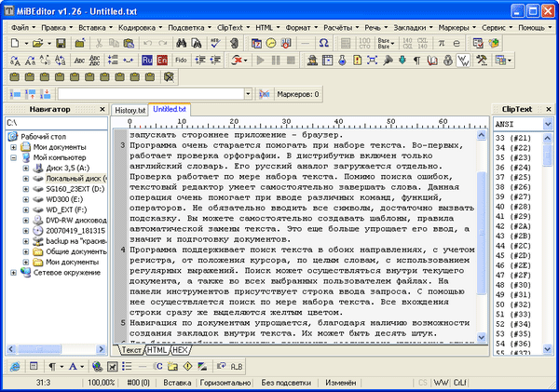The image size is (559, 392).
Task: Click the blue flask icon
Action: pyautogui.click(x=342, y=61)
